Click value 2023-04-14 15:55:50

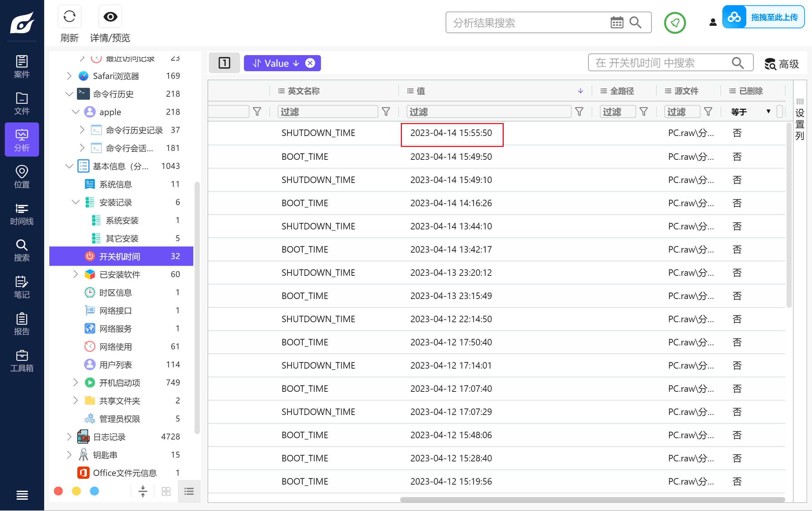pos(451,133)
